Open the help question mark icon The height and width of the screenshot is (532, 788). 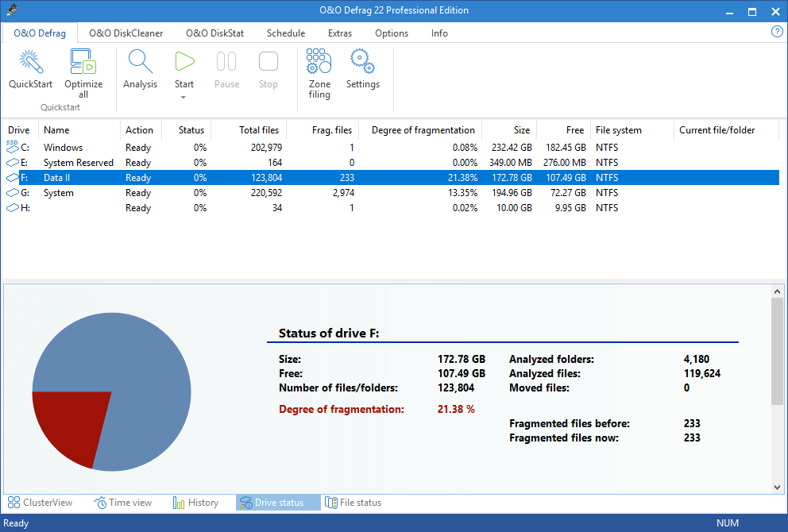[776, 32]
